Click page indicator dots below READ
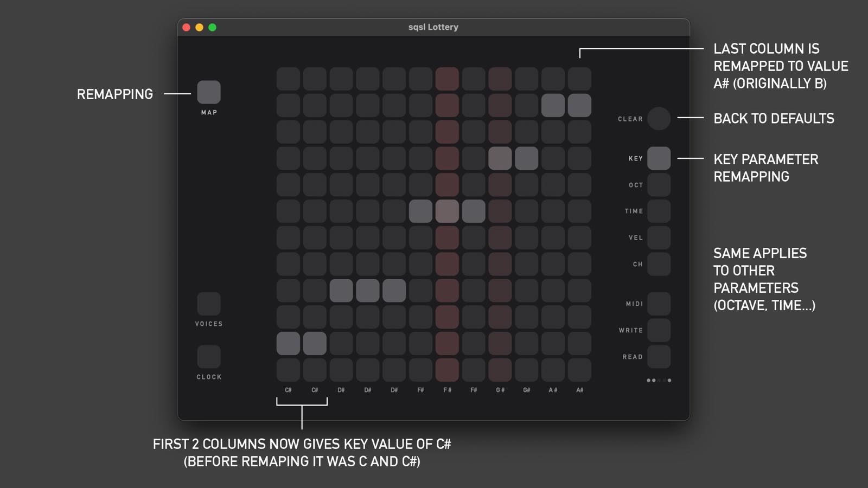This screenshot has width=868, height=488. (x=659, y=381)
